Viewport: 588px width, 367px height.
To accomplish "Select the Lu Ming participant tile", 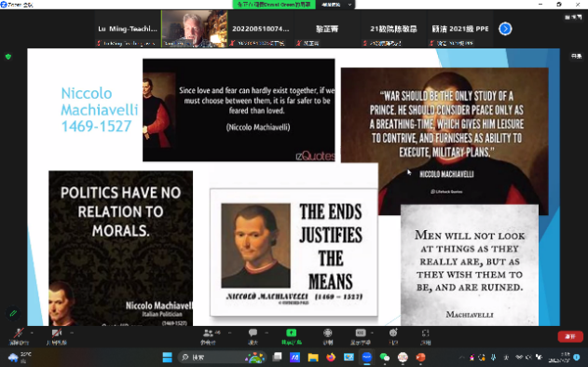I will (x=128, y=29).
